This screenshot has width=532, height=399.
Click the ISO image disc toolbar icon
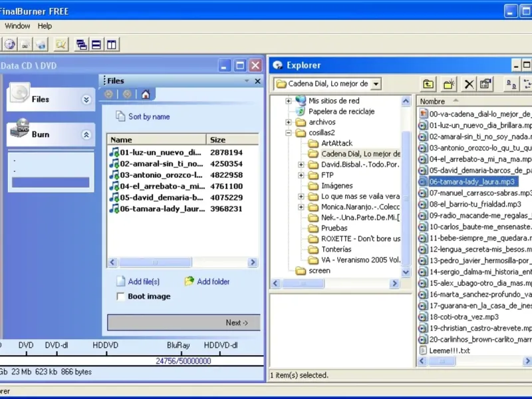pyautogui.click(x=41, y=45)
